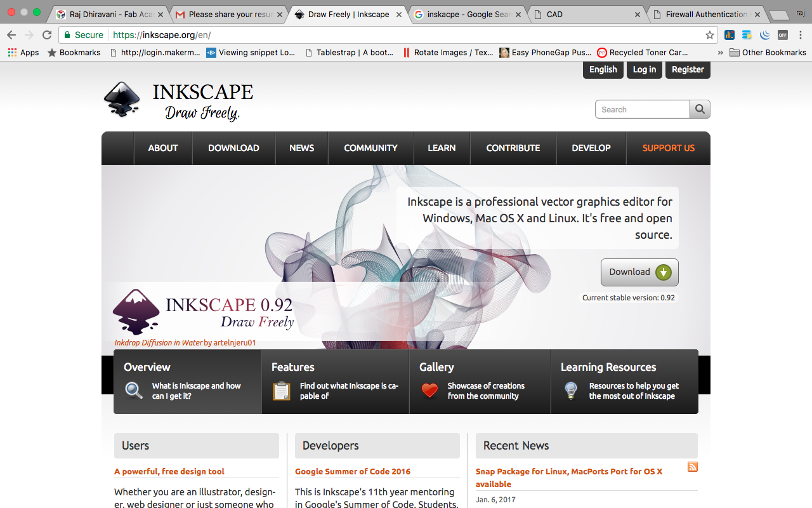Open the Gallery card heading
Screen dimensions: 812x508
pyautogui.click(x=436, y=367)
